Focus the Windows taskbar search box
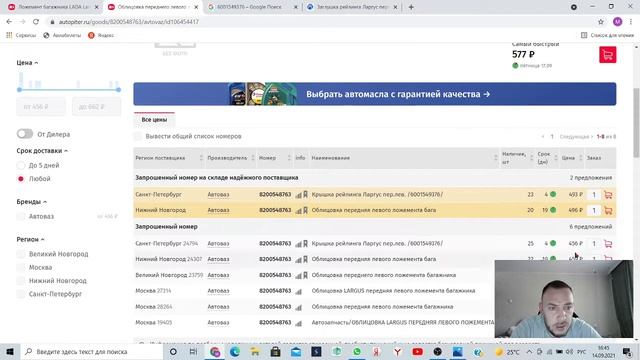The width and height of the screenshot is (640, 360). [x=92, y=351]
